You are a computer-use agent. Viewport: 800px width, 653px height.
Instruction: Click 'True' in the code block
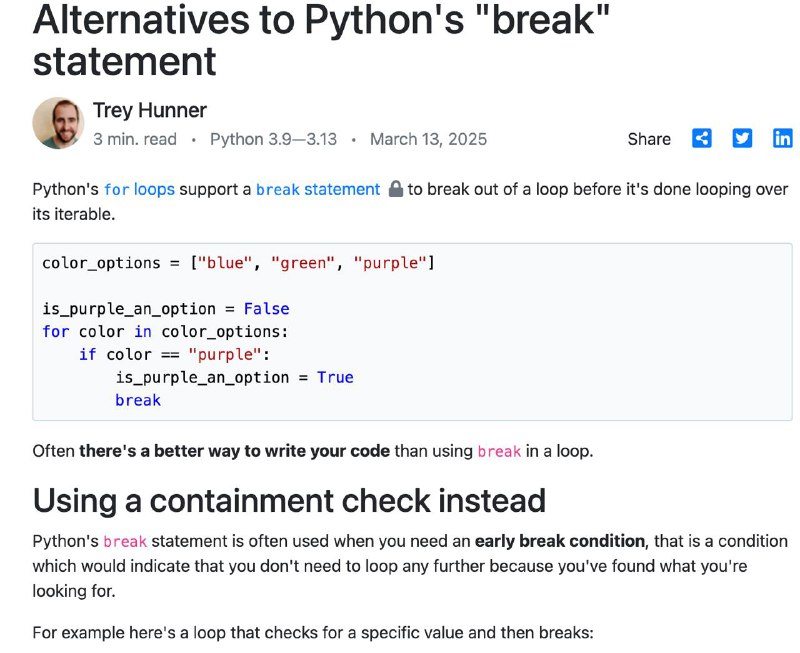pos(335,378)
